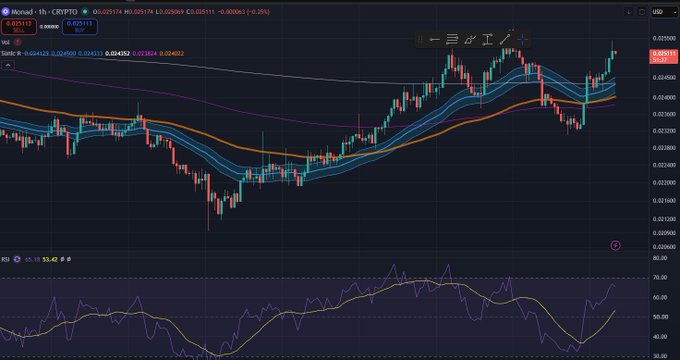Click the green market status dot

point(85,12)
